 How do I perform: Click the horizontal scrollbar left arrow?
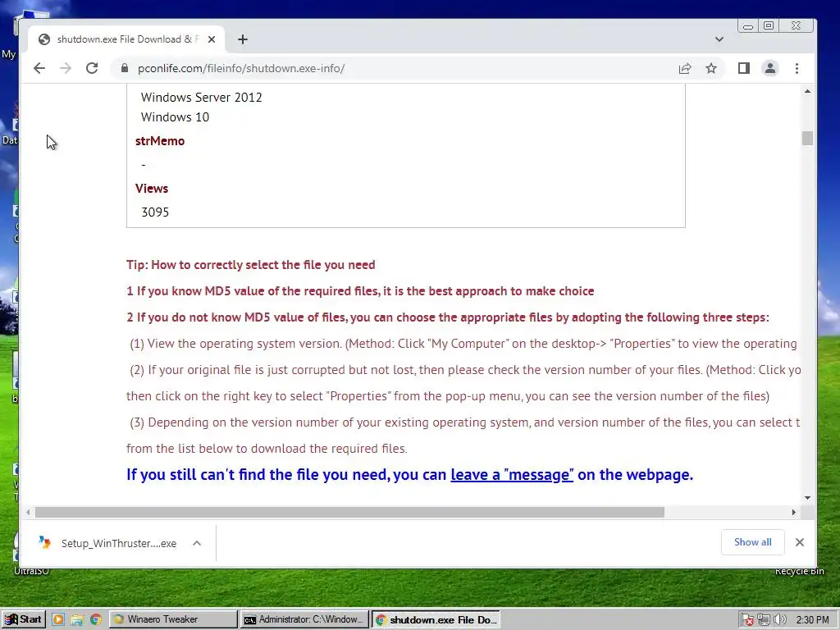tap(28, 512)
